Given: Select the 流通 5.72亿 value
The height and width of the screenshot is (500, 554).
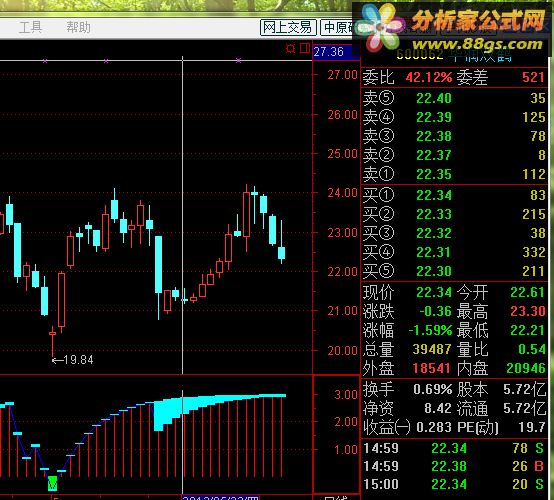Looking at the screenshot, I should 524,409.
